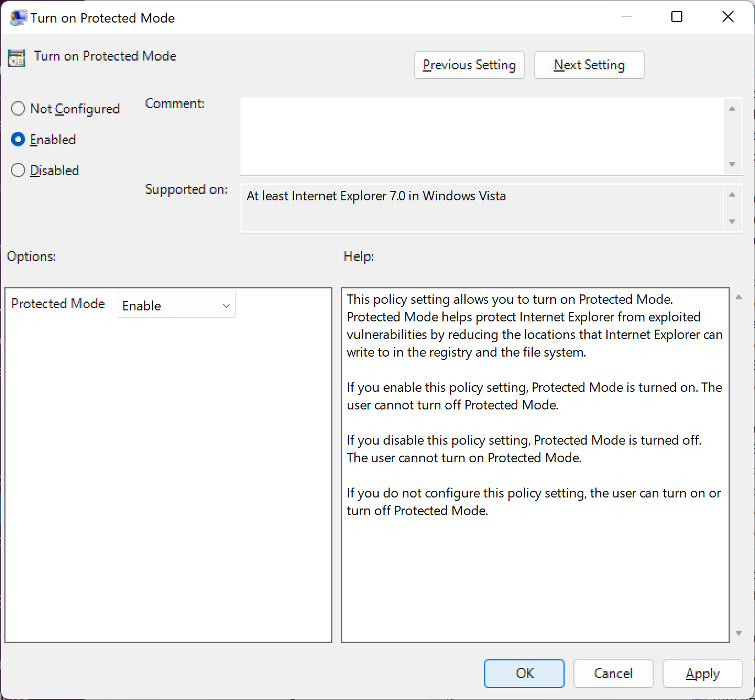Open the Protected Mode Enable dropdown
Viewport: 755px width, 700px height.
[x=177, y=305]
